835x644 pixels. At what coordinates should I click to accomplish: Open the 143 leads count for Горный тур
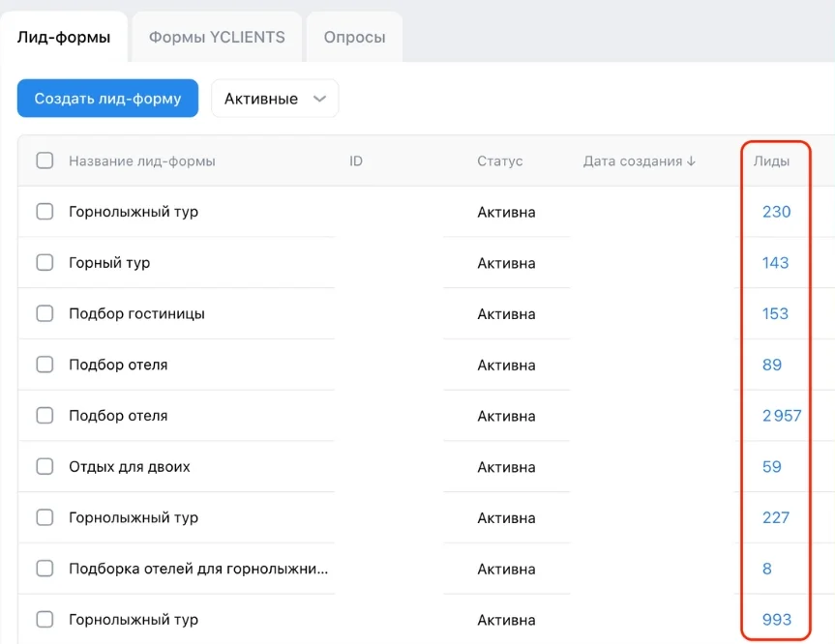pyautogui.click(x=775, y=263)
